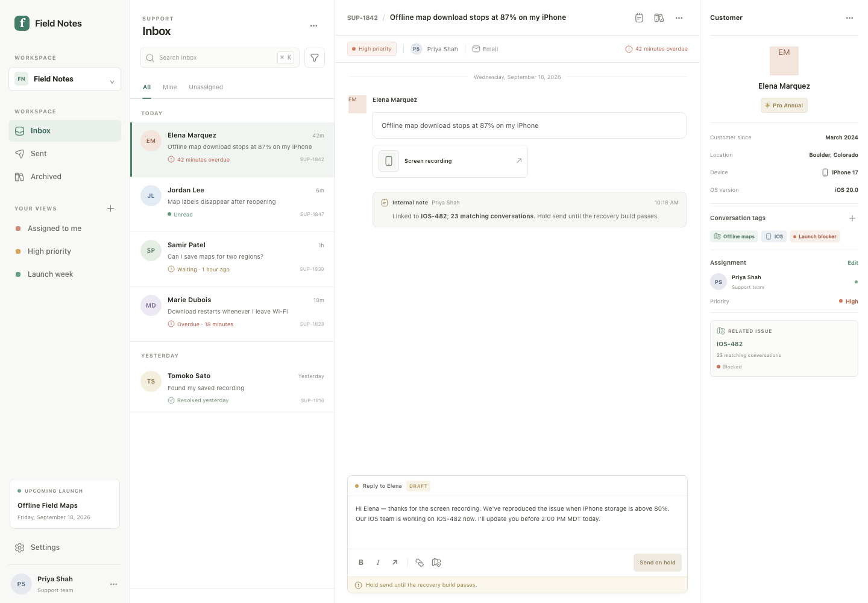Open the inbox filter button
This screenshot has height=603, width=868.
tap(315, 57)
